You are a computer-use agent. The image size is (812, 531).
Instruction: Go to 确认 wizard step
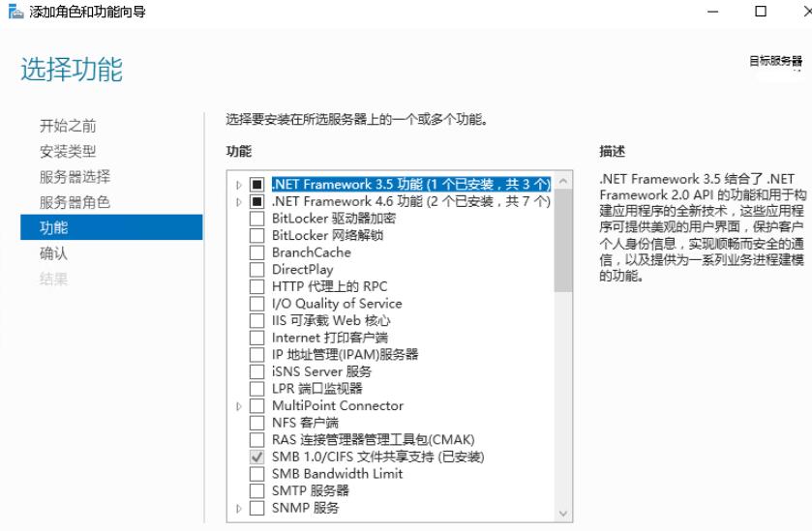tap(53, 253)
